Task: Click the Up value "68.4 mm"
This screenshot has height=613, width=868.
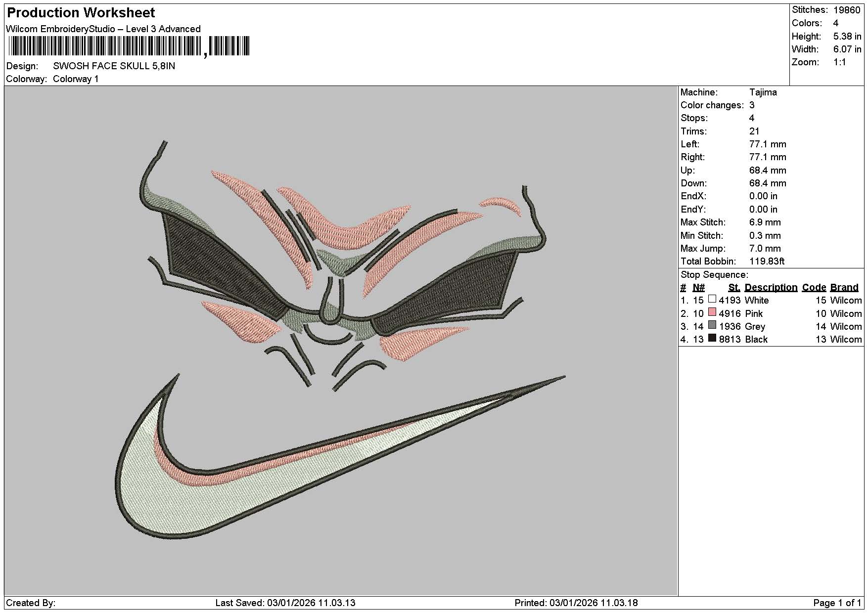Action: (x=768, y=170)
